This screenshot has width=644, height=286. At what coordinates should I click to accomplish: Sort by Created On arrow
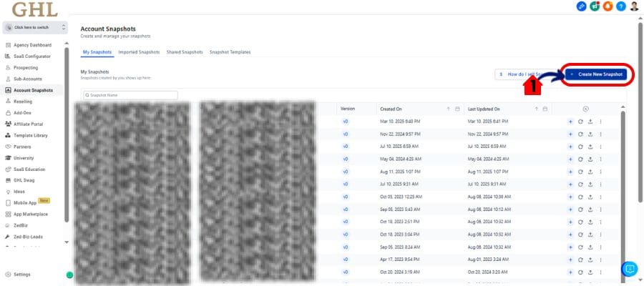click(x=449, y=109)
